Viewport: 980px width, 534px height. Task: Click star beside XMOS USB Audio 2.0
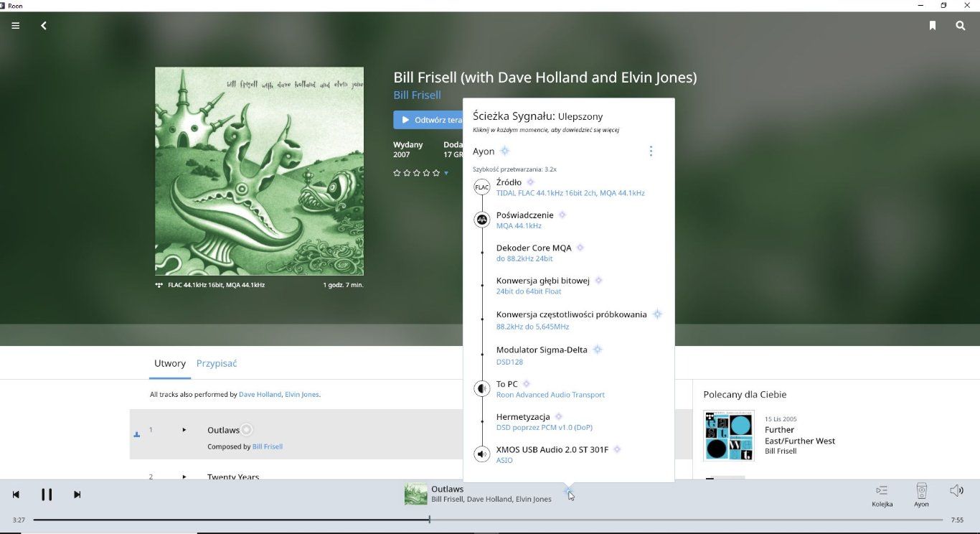coord(617,449)
